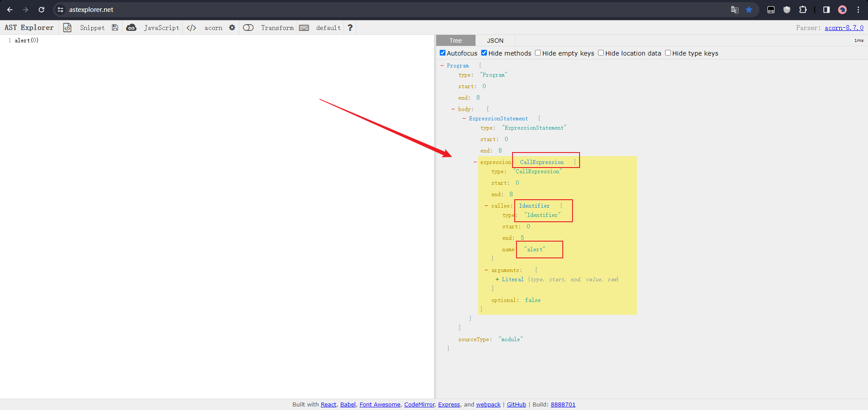868x410 pixels.
Task: Open the Font Awesome footer link
Action: pyautogui.click(x=380, y=405)
